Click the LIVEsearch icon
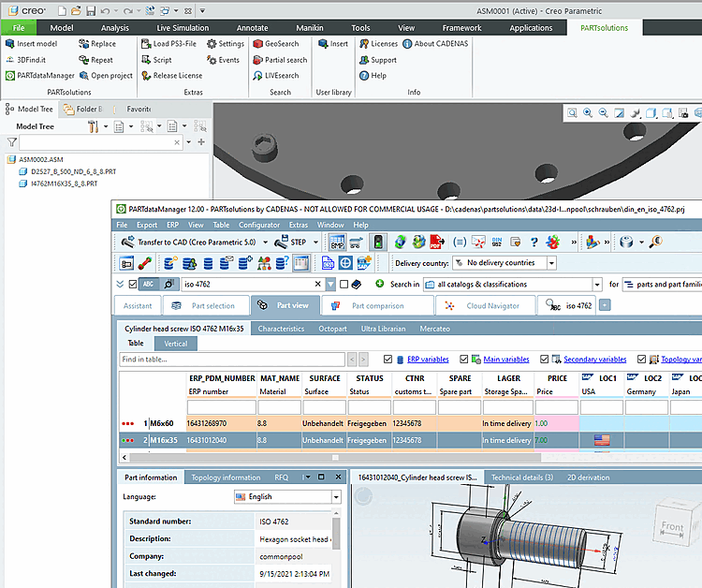Screen dimensions: 702x588 point(256,76)
